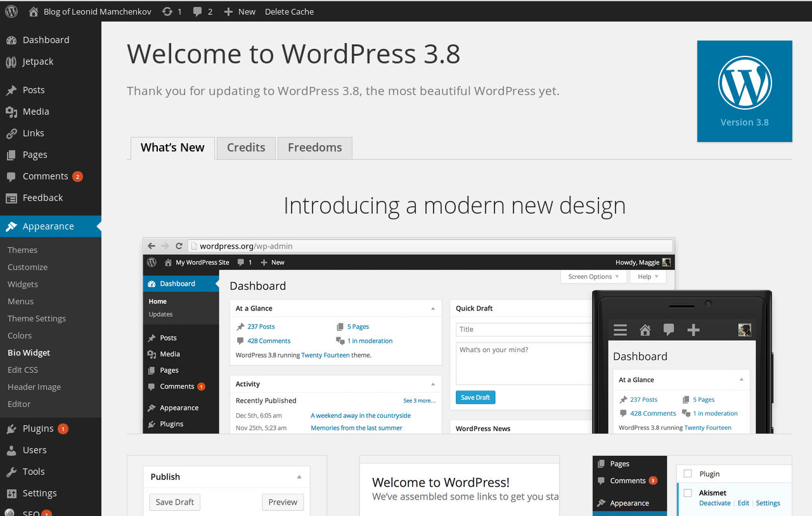
Task: Click the Users person icon in sidebar
Action: tap(11, 450)
